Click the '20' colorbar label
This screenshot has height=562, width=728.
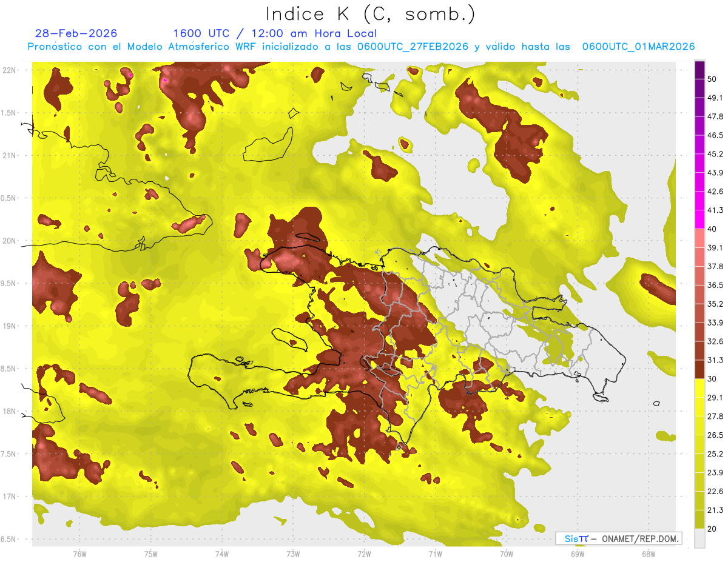tap(713, 529)
